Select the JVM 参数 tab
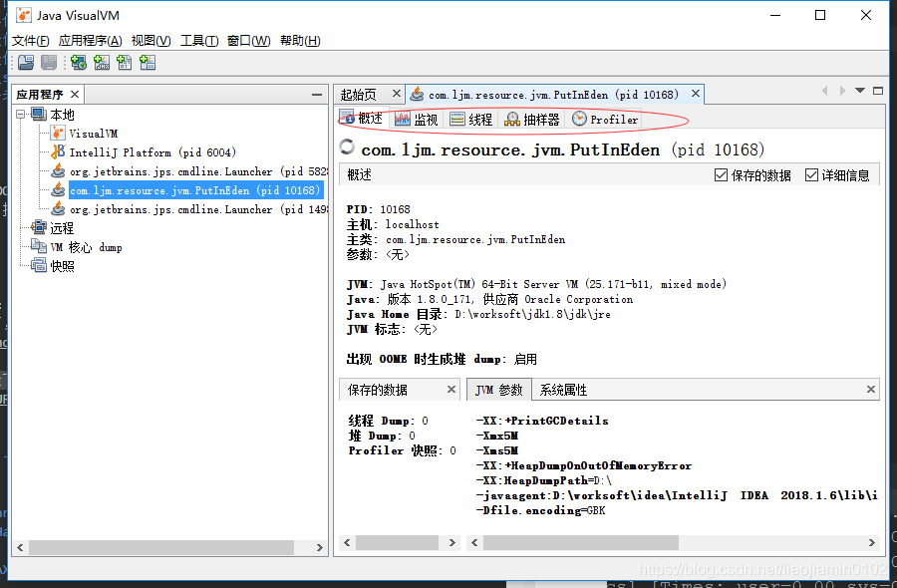Screen dimensions: 897x588 click(x=499, y=390)
